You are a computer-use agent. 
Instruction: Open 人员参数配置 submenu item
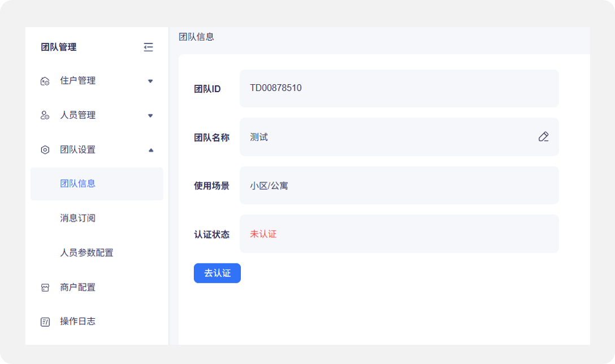(x=86, y=253)
